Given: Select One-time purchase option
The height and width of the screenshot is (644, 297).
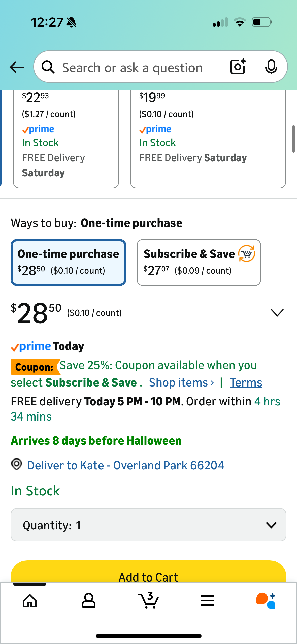Looking at the screenshot, I should click(68, 262).
